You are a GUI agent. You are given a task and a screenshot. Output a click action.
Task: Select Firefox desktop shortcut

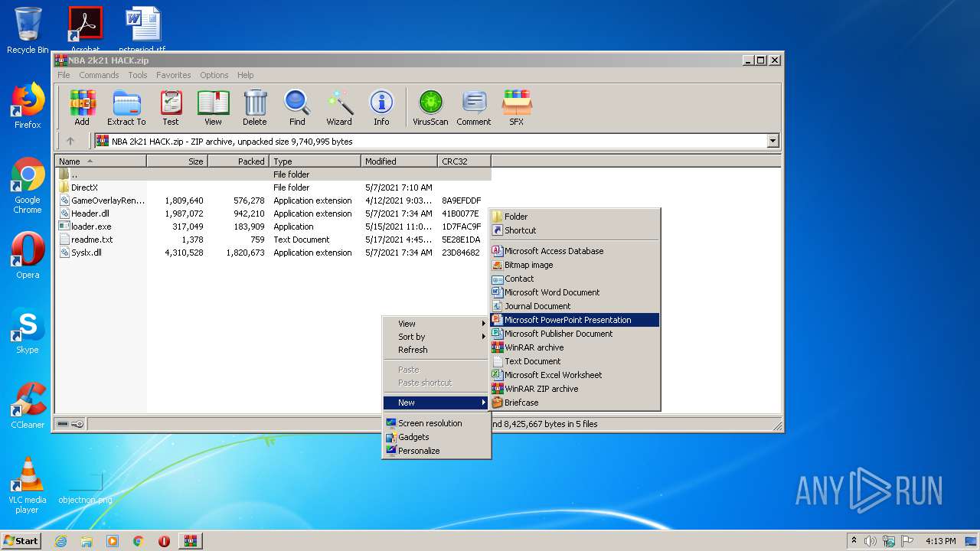(28, 106)
